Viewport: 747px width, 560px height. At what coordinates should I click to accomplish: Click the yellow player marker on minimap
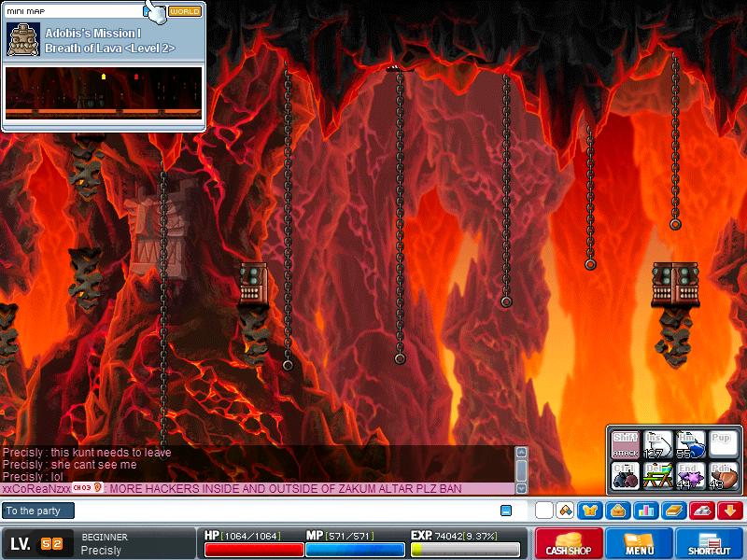point(104,77)
